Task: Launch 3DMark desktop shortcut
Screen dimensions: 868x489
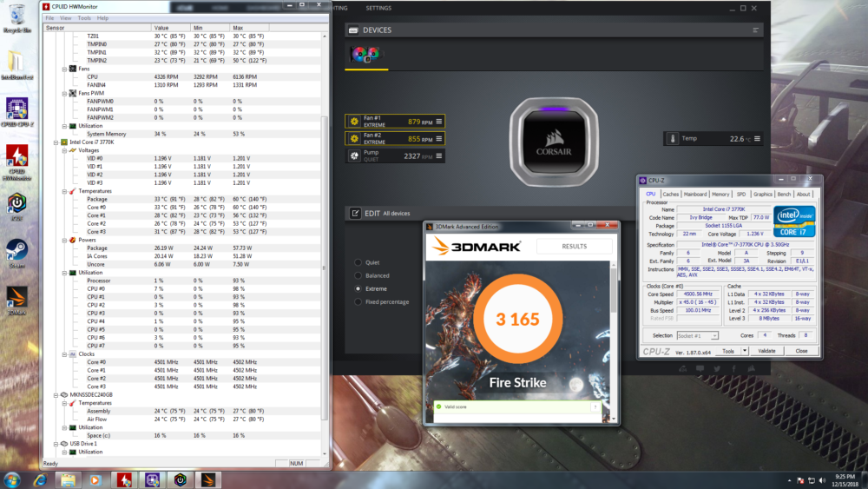Action: (x=16, y=301)
